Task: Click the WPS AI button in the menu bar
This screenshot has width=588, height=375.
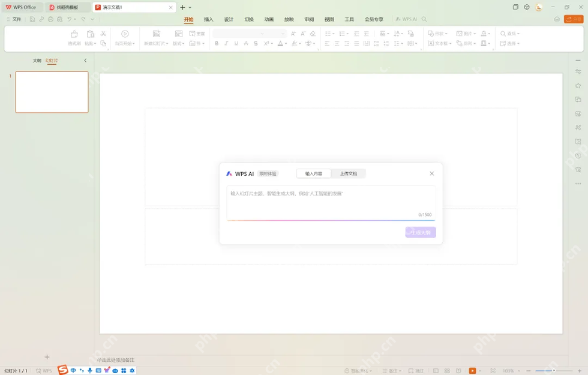Action: (x=407, y=19)
